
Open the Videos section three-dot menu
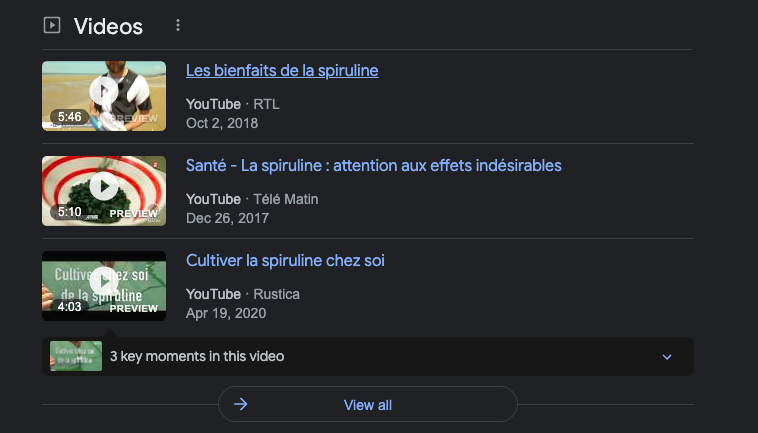point(178,25)
